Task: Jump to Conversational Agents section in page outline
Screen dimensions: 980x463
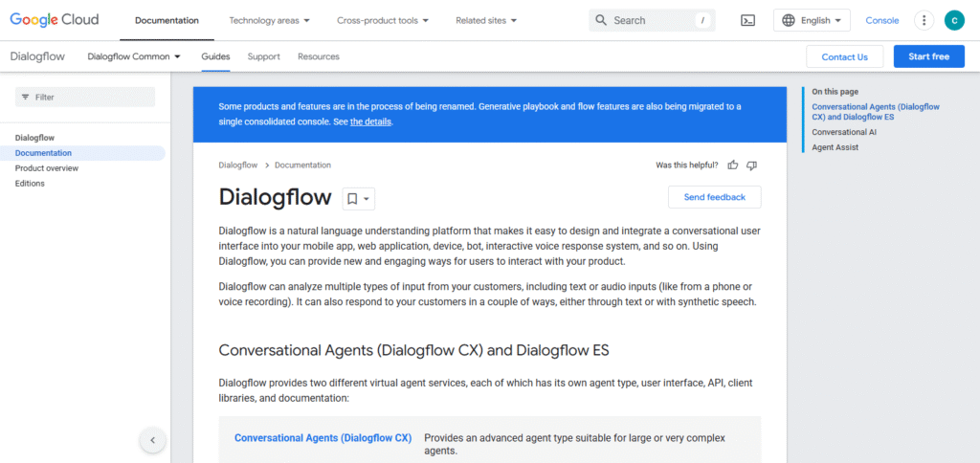Action: click(875, 112)
